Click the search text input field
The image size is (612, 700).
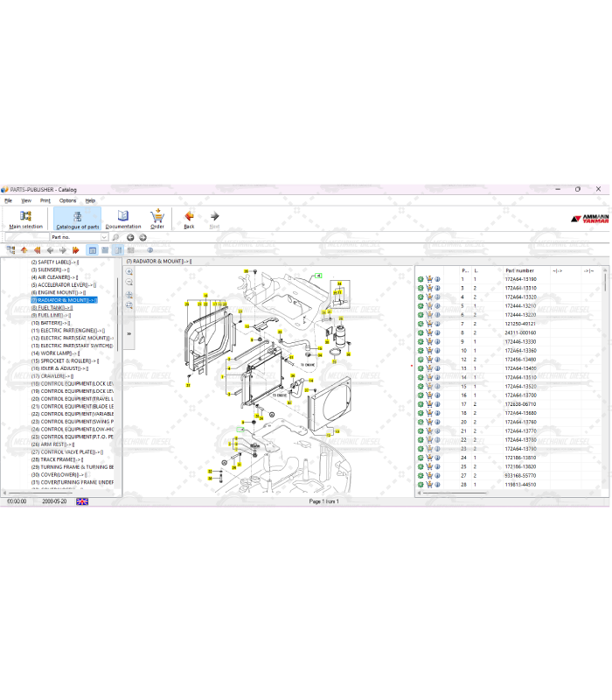tap(26, 237)
